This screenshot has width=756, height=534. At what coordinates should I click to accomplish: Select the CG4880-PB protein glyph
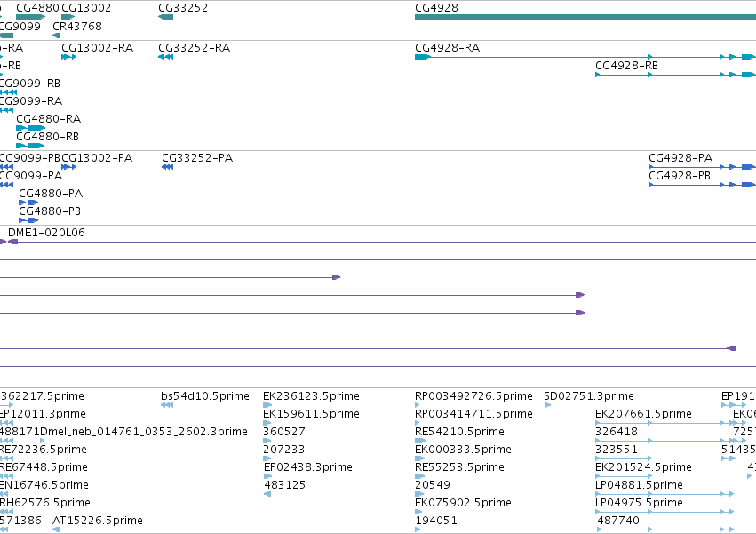(x=28, y=220)
